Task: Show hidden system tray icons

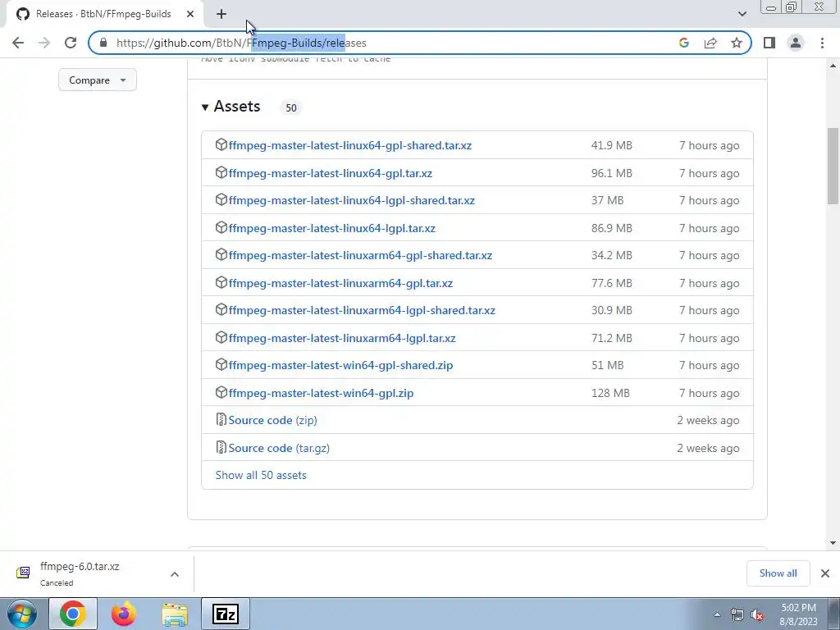Action: [717, 615]
